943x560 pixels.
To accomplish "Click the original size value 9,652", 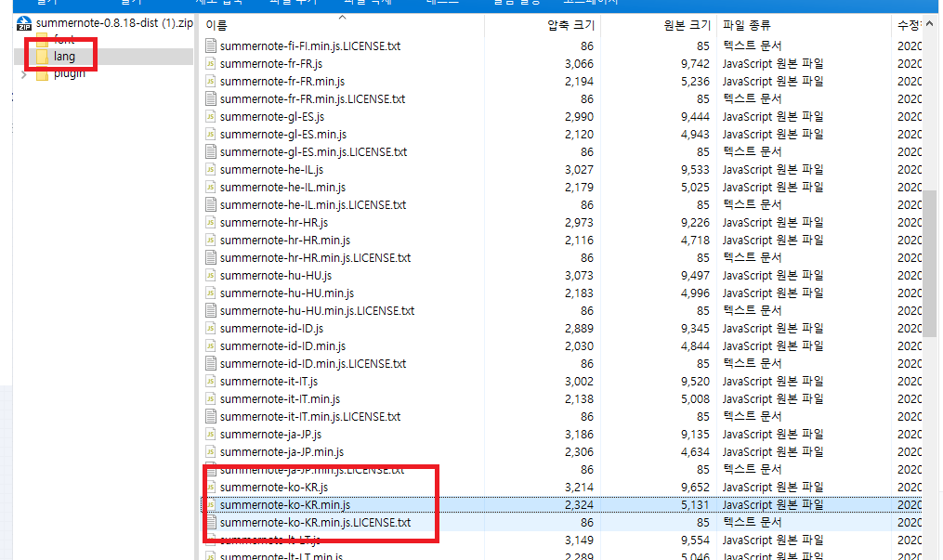I will click(x=695, y=487).
